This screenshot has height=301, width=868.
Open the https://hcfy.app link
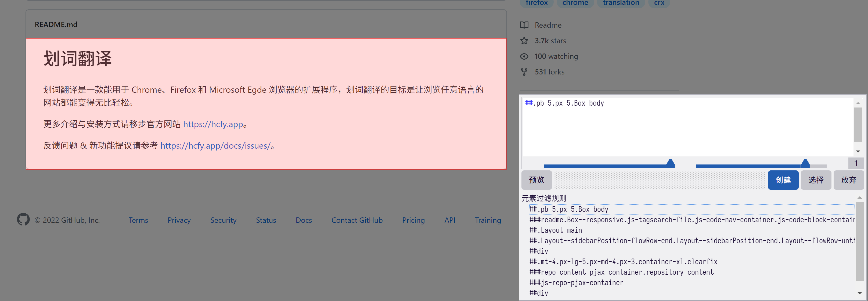point(213,124)
